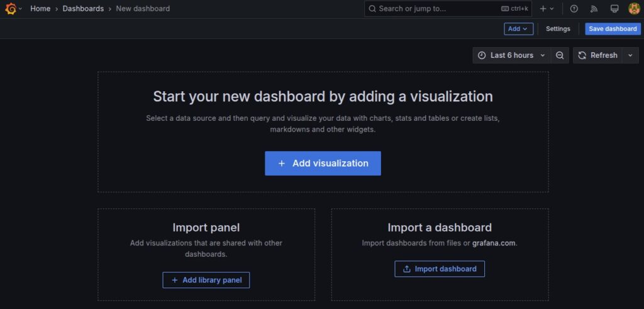Open the help question mark icon

click(x=574, y=9)
